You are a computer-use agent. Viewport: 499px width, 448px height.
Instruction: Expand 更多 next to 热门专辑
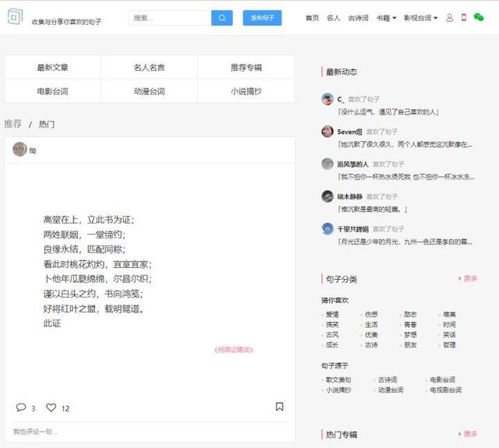point(468,434)
